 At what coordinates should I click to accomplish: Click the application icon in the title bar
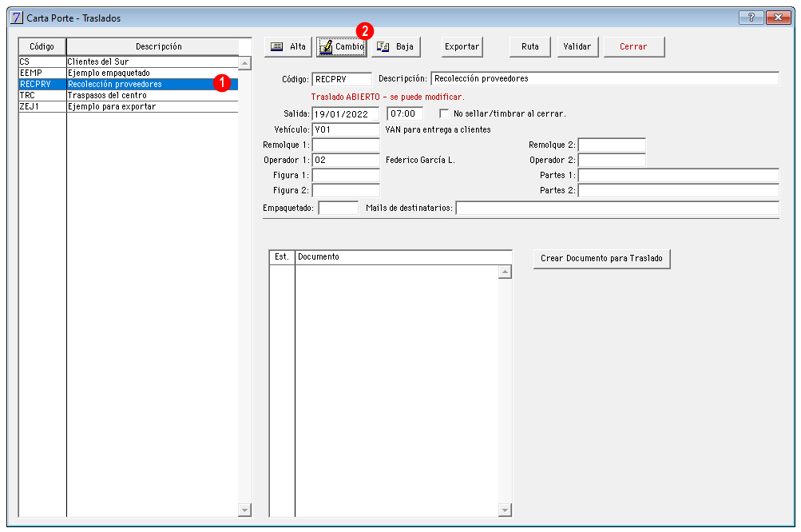click(17, 18)
